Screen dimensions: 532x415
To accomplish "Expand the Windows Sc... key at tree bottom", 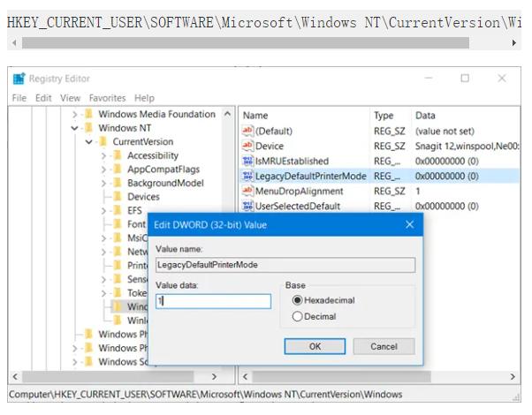I will (74, 362).
